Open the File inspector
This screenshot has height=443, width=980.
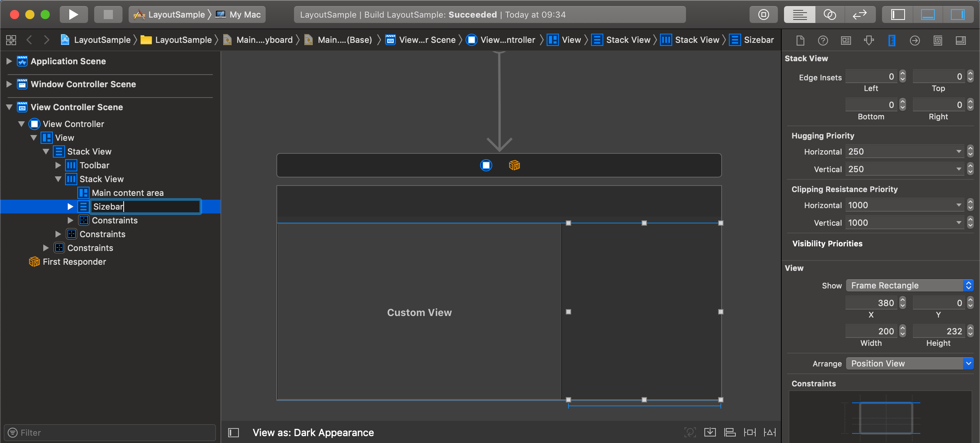(800, 40)
